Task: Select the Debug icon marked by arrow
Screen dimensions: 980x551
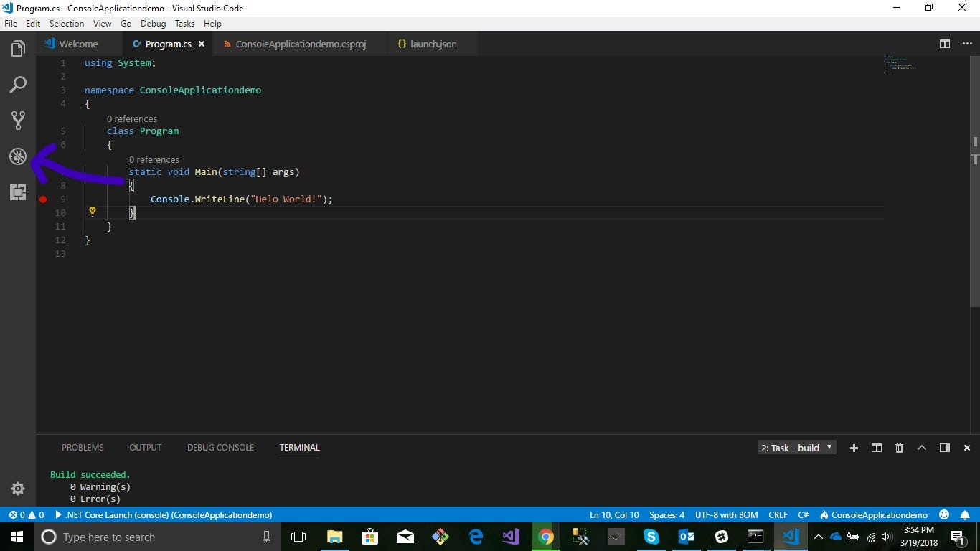Action: (x=18, y=156)
